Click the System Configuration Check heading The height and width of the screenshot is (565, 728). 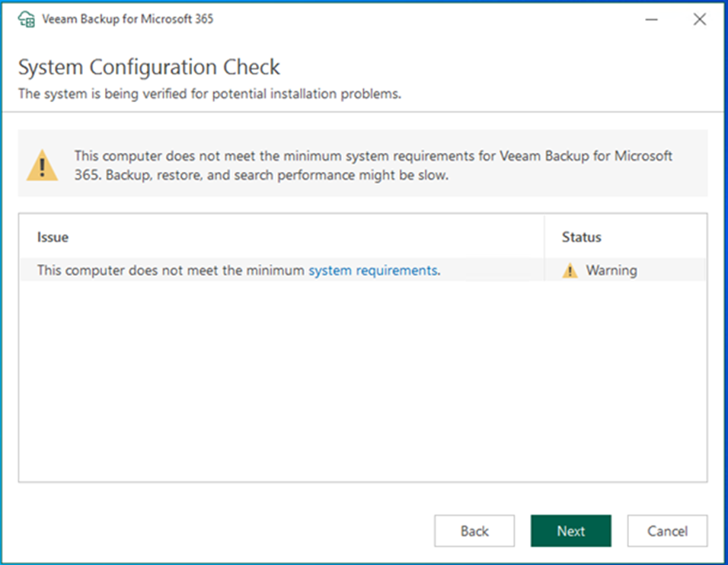click(149, 67)
